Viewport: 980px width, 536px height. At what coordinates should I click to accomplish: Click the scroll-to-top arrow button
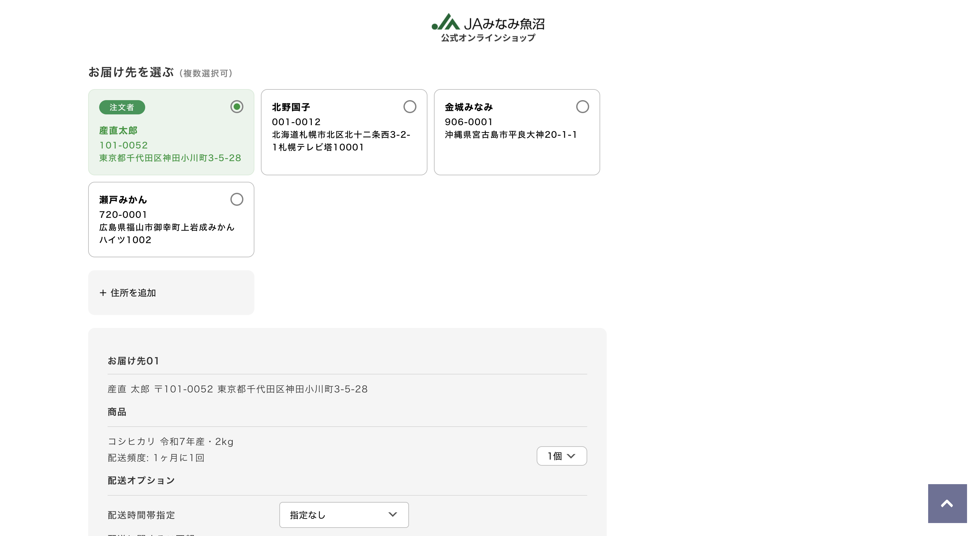click(x=948, y=503)
